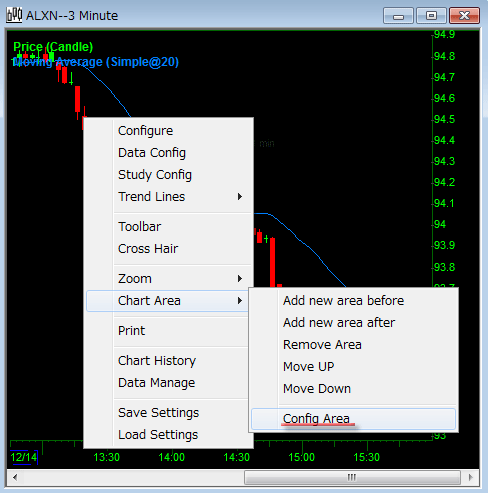
Task: Click the chart icon in title bar
Action: [x=14, y=15]
